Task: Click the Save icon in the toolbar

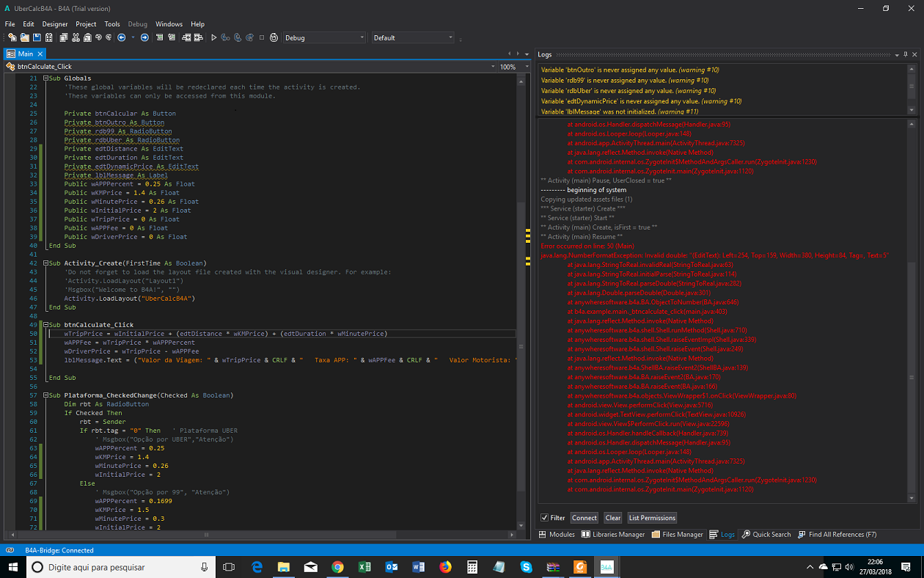Action: click(37, 37)
